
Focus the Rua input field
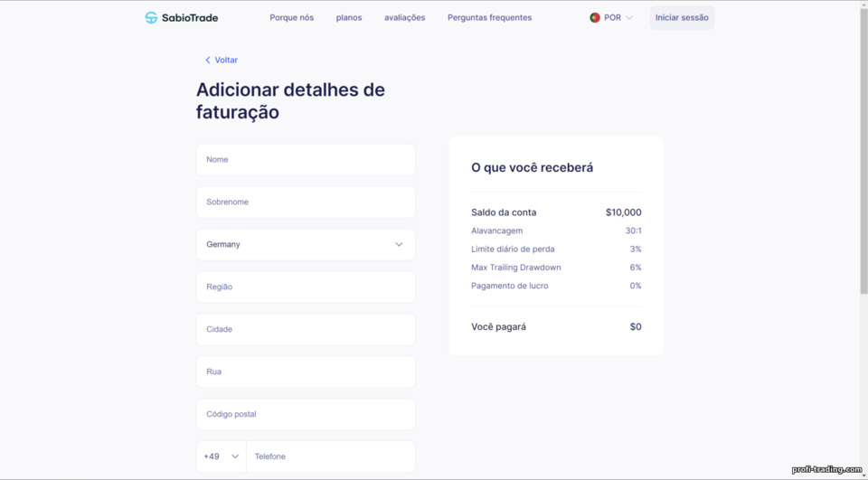306,372
